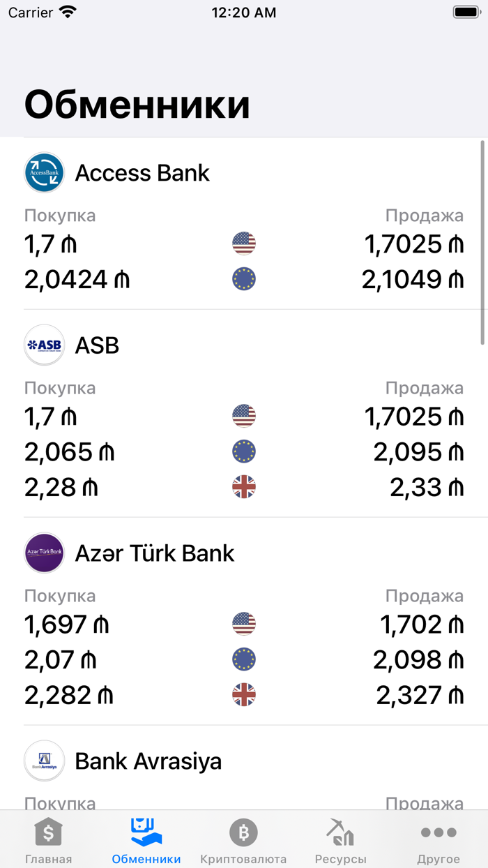The image size is (488, 868).
Task: Select the ASB bank logo
Action: coord(44,345)
